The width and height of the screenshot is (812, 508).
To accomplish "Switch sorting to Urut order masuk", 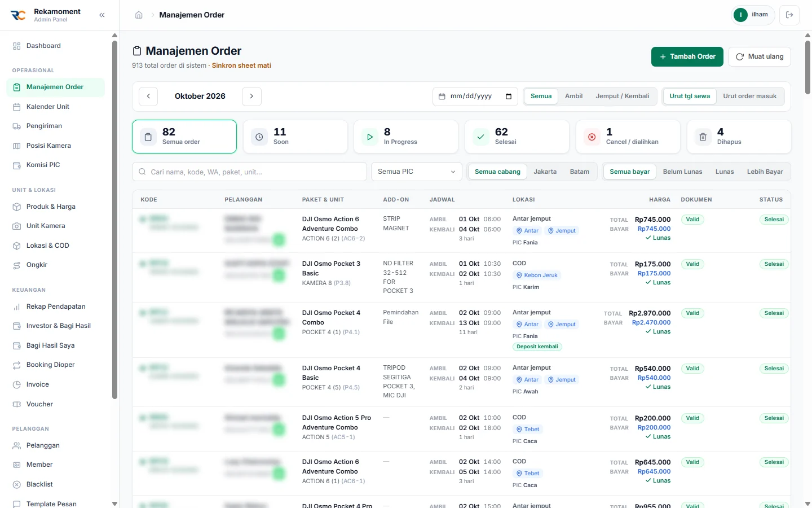I will 749,96.
